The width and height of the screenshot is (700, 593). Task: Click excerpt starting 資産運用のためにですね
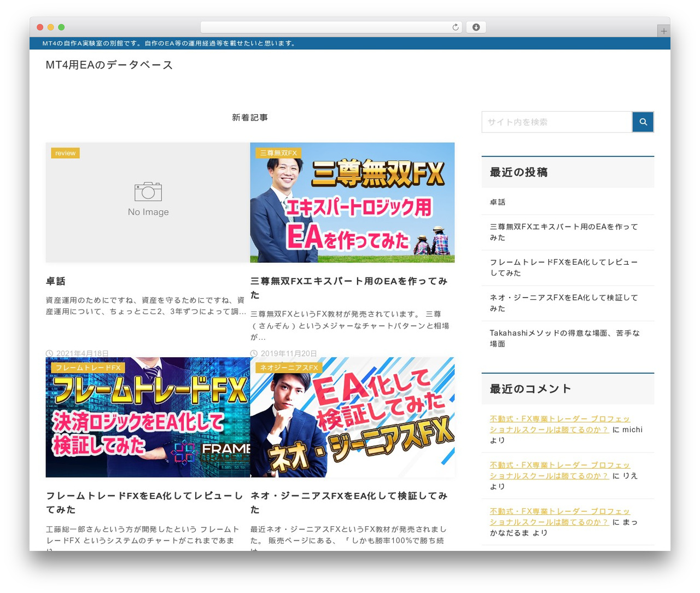pyautogui.click(x=146, y=306)
